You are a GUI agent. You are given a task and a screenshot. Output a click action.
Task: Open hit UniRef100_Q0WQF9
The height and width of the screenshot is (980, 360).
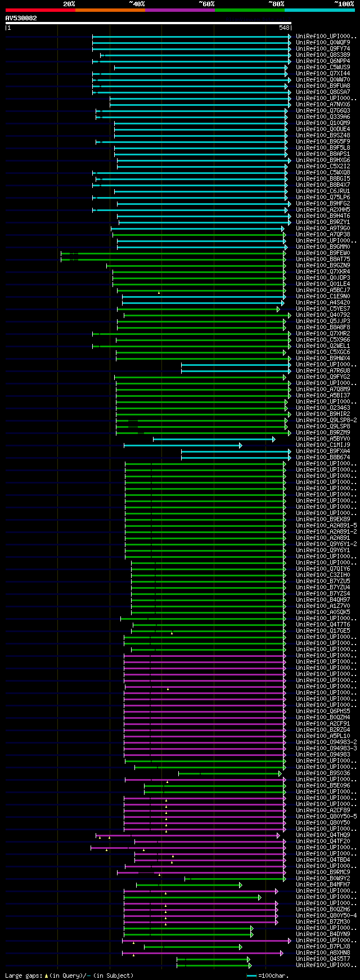click(x=323, y=43)
